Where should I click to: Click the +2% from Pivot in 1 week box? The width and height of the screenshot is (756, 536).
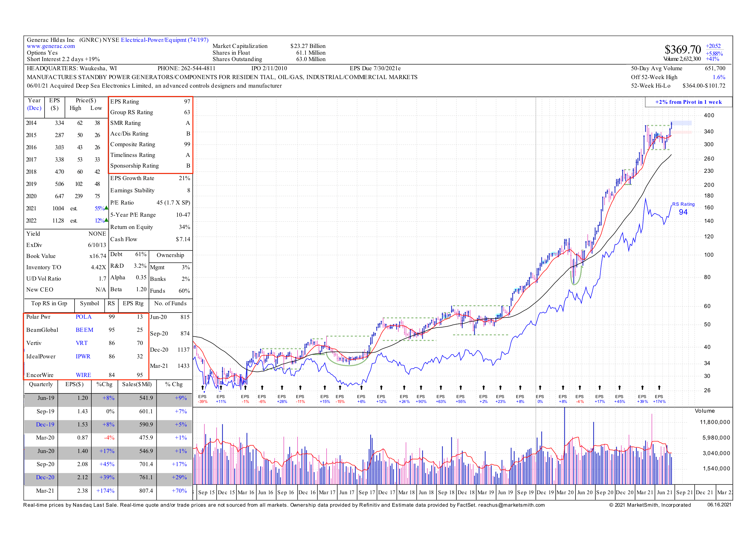[x=688, y=102]
